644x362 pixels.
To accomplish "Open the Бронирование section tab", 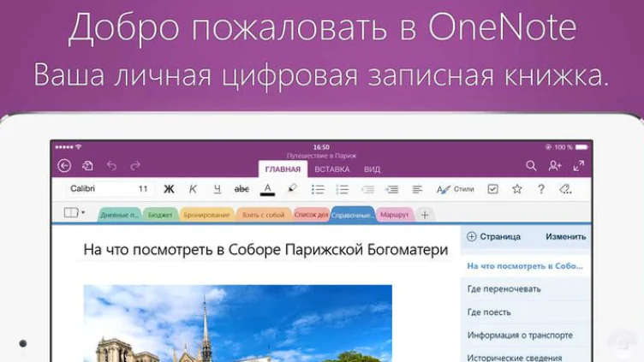I will (x=206, y=215).
